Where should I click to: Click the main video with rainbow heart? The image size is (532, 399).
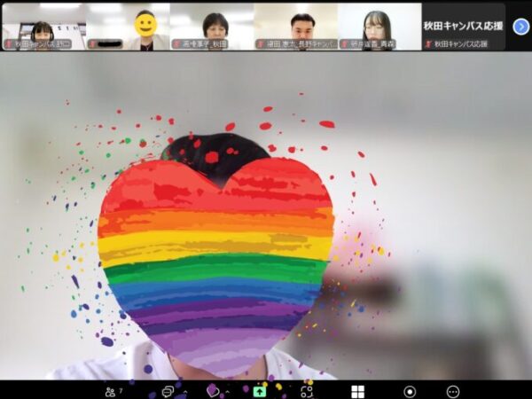(266, 222)
